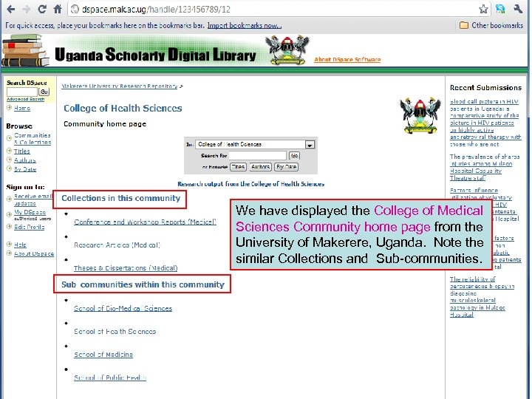Viewport: 532px width, 399px height.
Task: Go to browser home page icon
Action: [58, 9]
